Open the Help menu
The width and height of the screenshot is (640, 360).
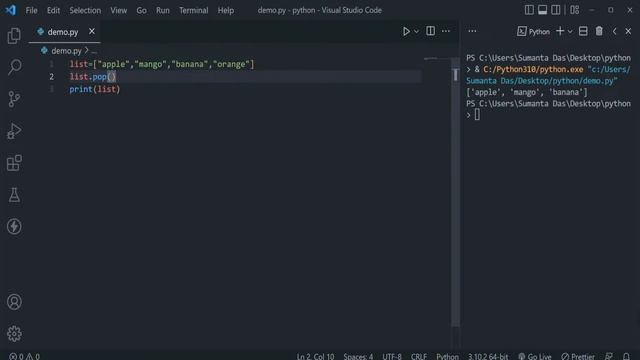[x=226, y=10]
